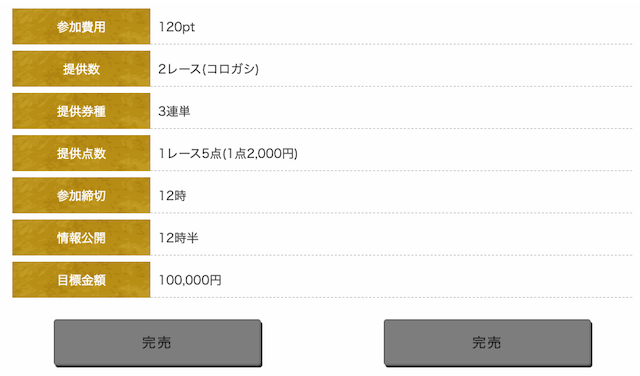Select the (コロガシ) parenthetical text
The width and height of the screenshot is (640, 376).
[x=231, y=69]
